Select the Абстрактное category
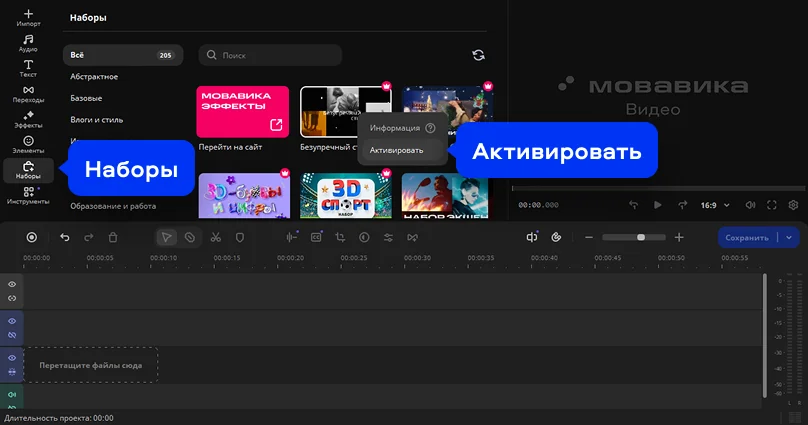 click(x=94, y=77)
